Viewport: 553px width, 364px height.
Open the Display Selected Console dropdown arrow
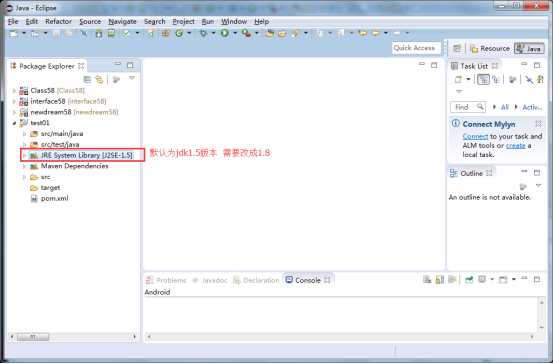tap(492, 280)
